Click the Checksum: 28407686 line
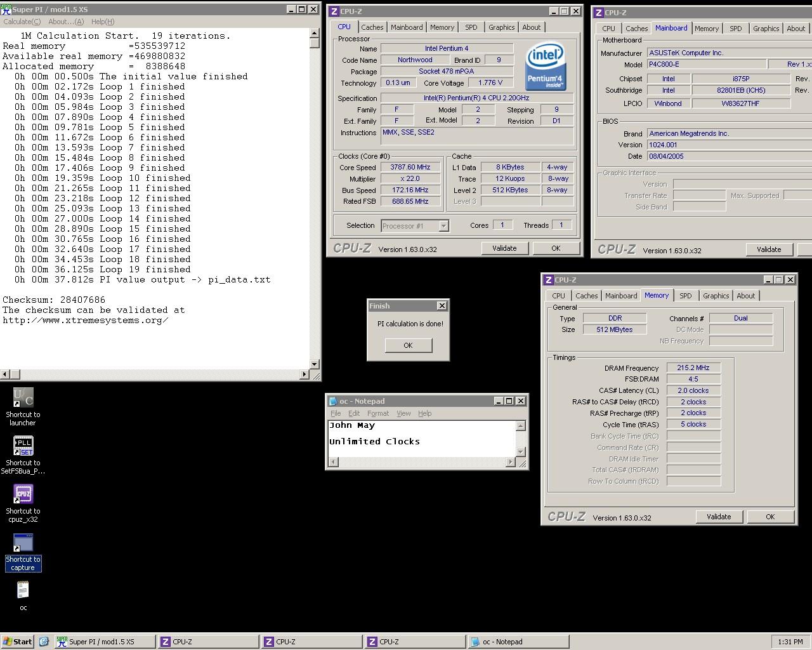This screenshot has width=812, height=650. click(54, 300)
